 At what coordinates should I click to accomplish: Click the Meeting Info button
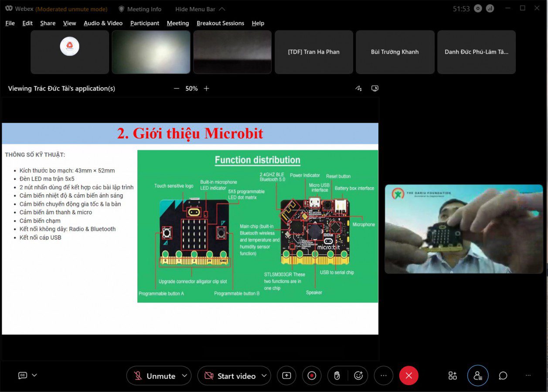[140, 9]
